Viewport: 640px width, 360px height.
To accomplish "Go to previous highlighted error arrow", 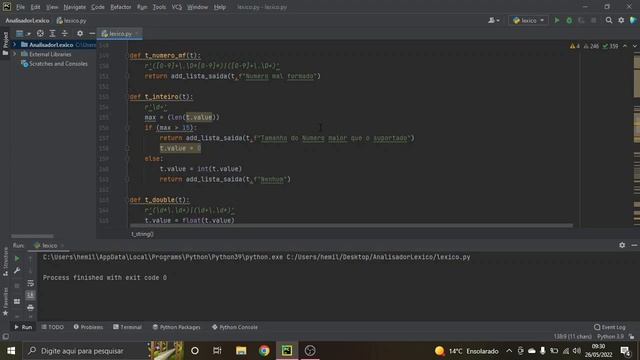I will tap(625, 46).
